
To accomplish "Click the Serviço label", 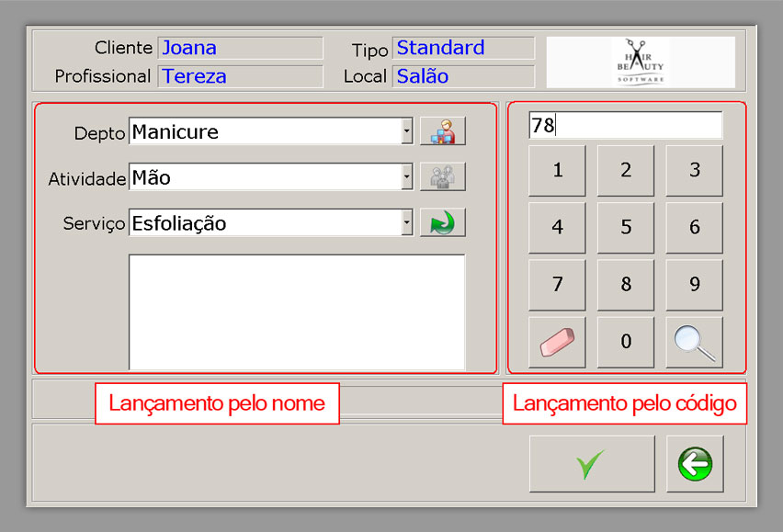I will [x=94, y=223].
